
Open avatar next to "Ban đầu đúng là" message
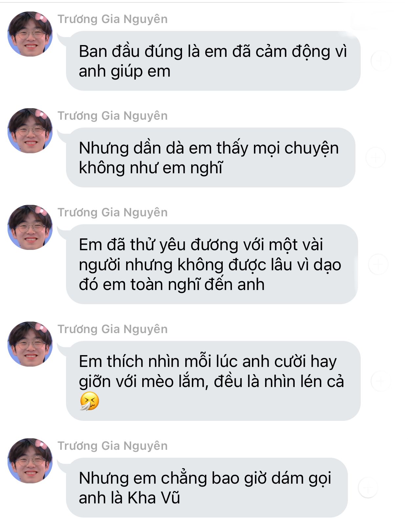click(30, 34)
